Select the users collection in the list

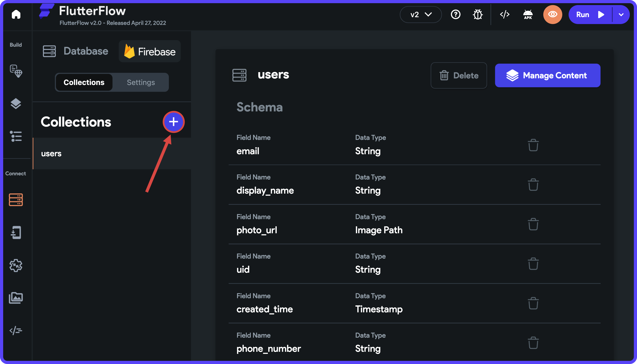click(51, 153)
